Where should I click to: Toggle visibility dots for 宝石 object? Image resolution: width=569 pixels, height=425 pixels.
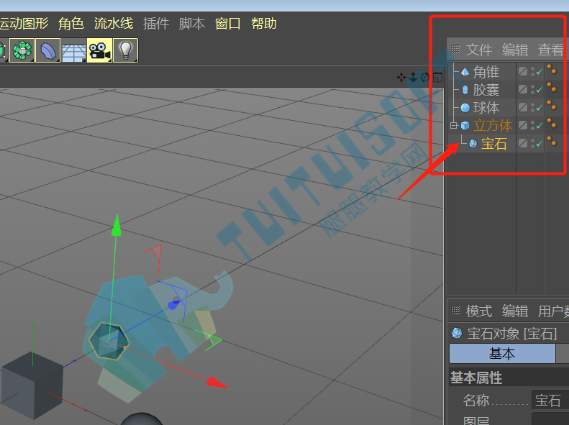tap(533, 143)
